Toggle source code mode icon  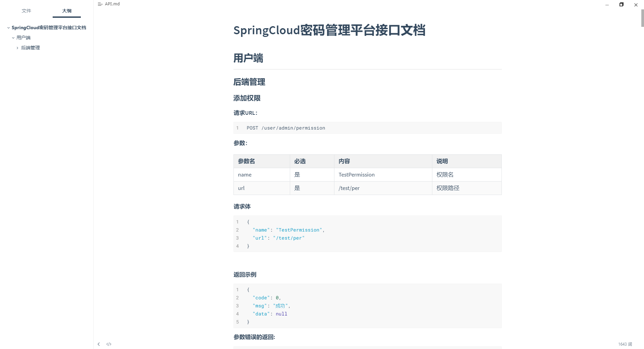(x=109, y=344)
